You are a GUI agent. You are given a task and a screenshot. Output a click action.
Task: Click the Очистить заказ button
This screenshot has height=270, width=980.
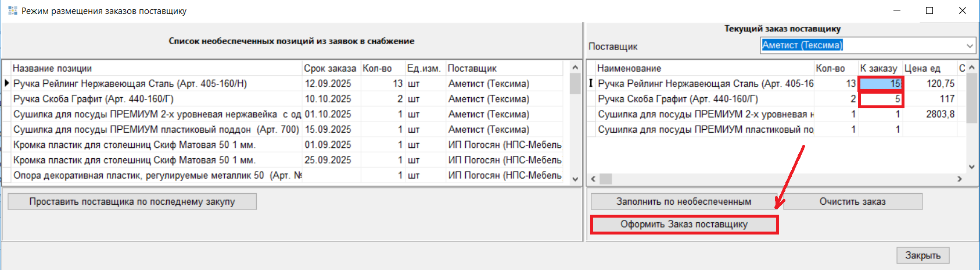pyautogui.click(x=852, y=202)
